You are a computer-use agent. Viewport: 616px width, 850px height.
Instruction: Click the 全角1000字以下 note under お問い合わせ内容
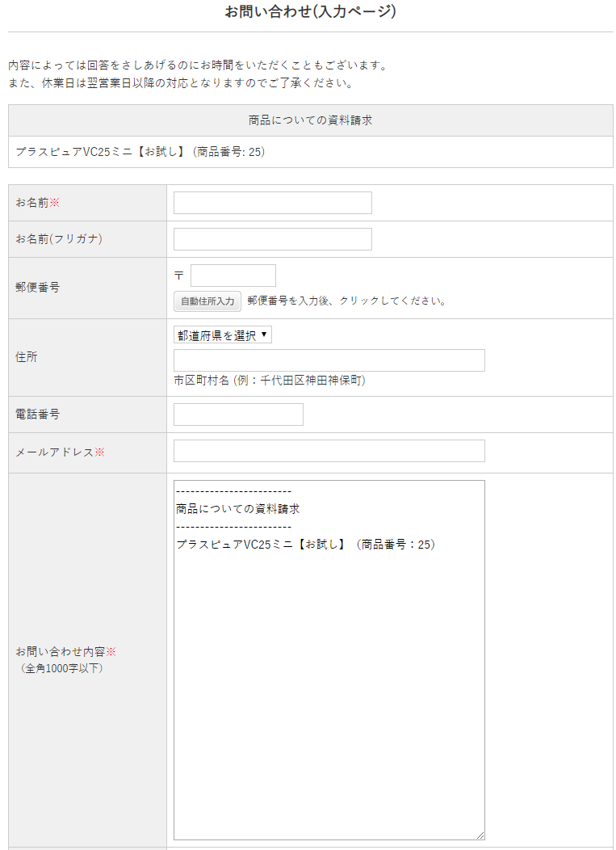click(61, 669)
